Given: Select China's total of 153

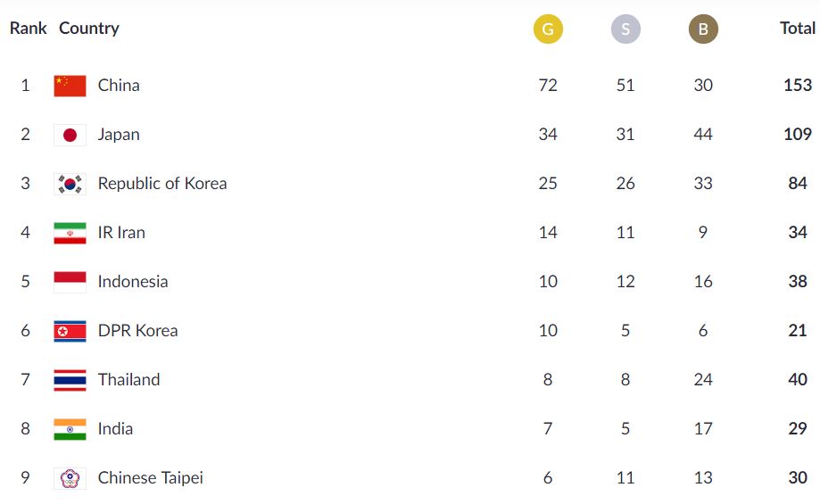Looking at the screenshot, I should click(798, 86).
